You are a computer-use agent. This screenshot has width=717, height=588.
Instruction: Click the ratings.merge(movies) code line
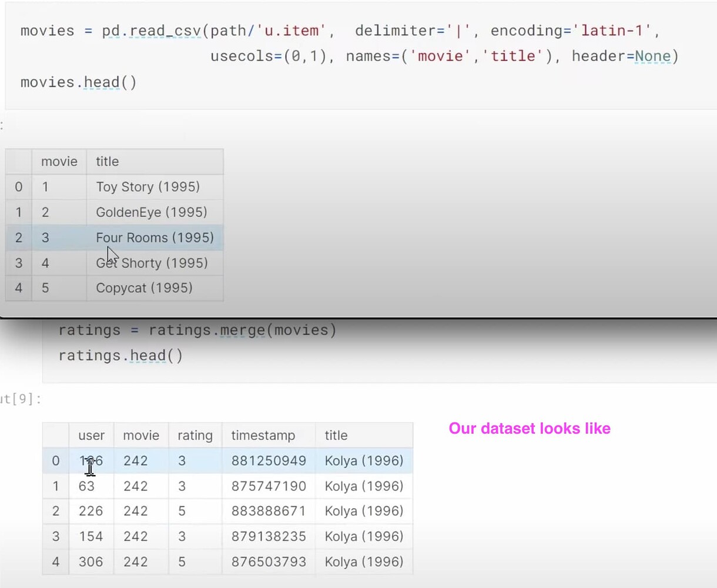click(197, 330)
